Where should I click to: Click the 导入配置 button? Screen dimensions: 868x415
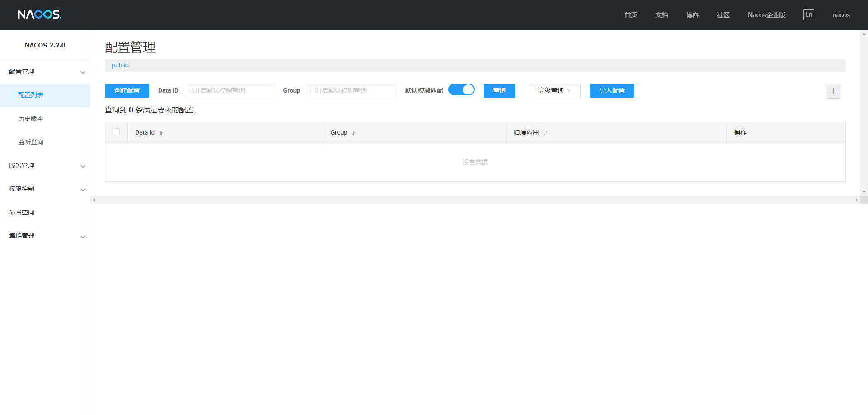(612, 91)
